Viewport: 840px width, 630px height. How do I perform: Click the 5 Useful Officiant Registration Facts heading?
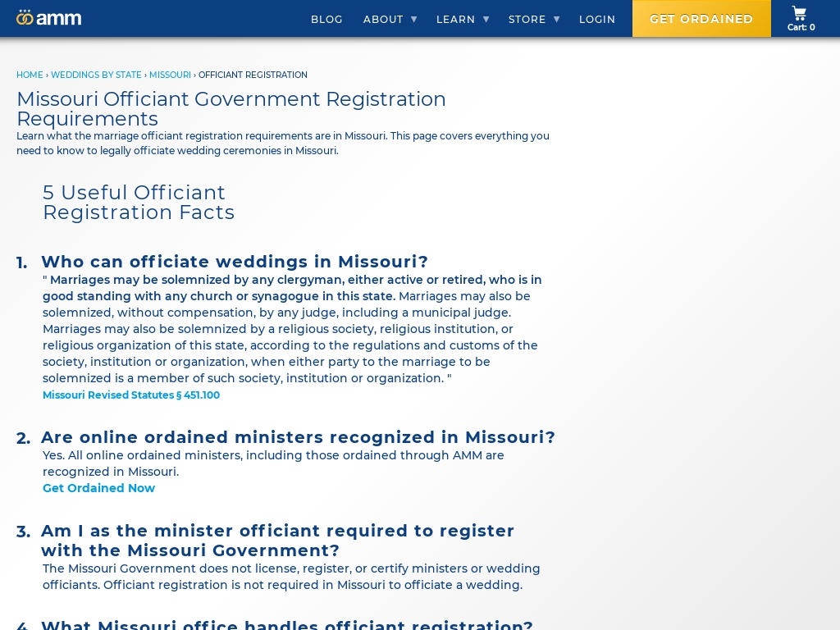coord(138,203)
